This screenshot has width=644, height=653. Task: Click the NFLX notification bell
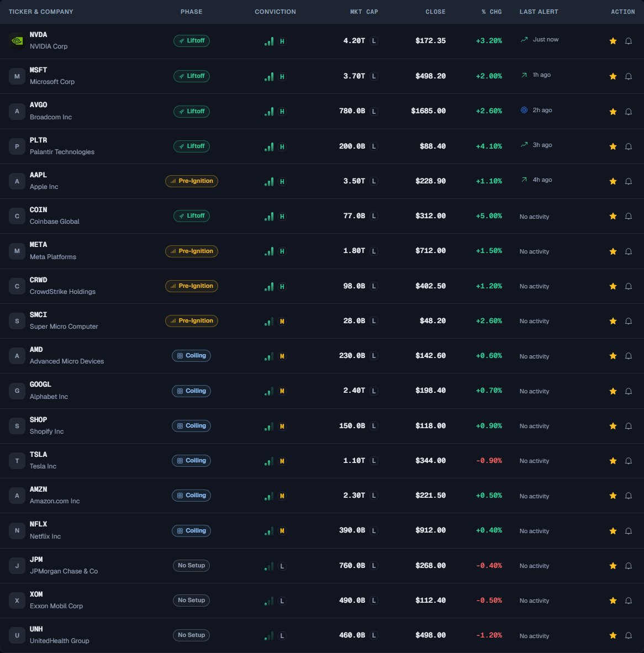(x=629, y=530)
